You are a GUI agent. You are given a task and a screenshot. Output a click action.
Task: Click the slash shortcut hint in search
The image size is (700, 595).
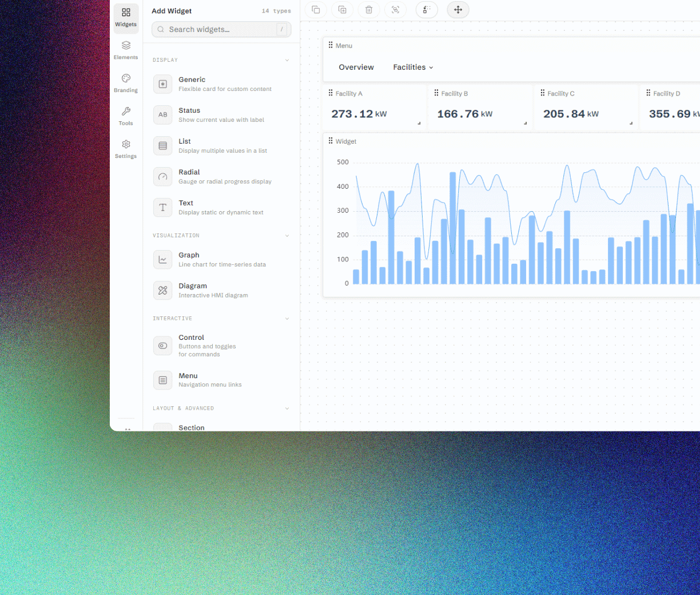pyautogui.click(x=282, y=29)
